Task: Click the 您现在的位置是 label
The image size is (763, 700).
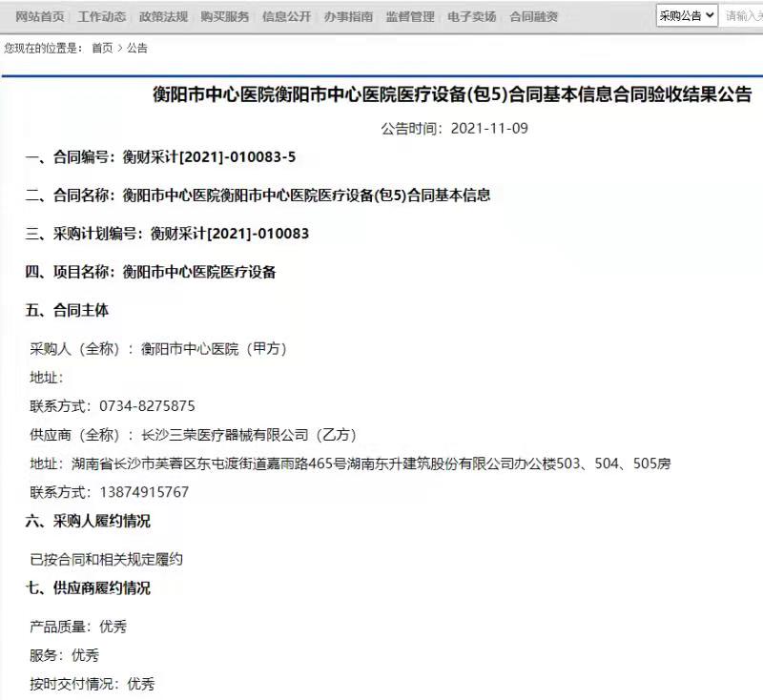Action: tap(44, 48)
